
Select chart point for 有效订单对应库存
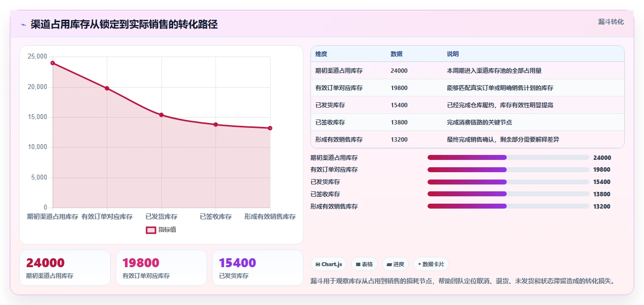tap(107, 88)
